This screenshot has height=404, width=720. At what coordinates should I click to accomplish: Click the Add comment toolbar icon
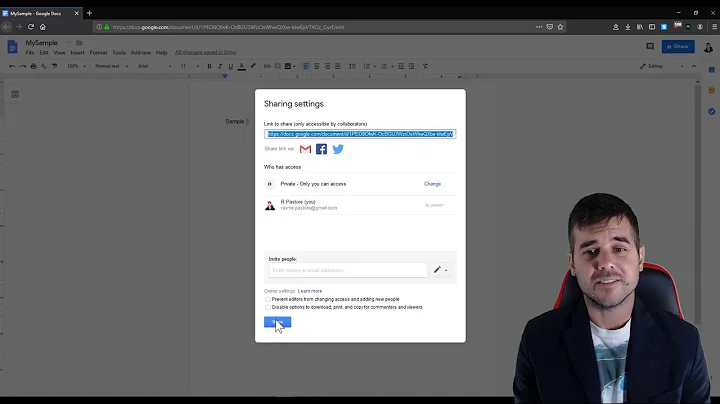coord(277,66)
